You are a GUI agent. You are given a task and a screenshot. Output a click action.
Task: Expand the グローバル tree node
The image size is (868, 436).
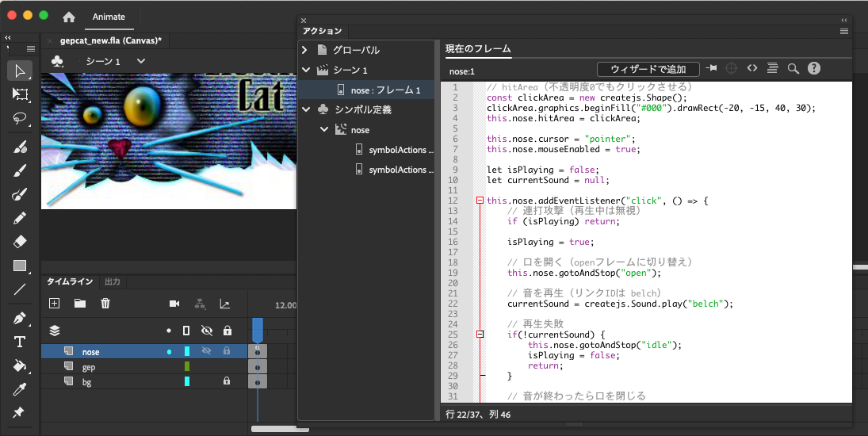pyautogui.click(x=304, y=50)
